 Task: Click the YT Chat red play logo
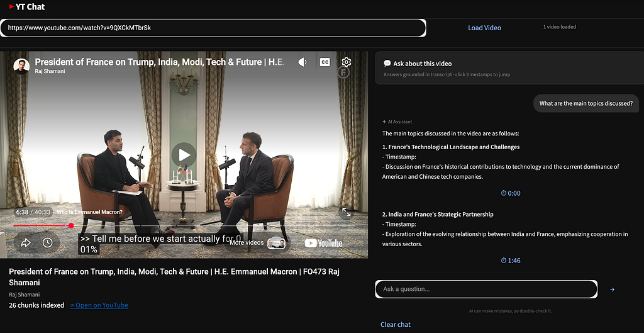[11, 6]
